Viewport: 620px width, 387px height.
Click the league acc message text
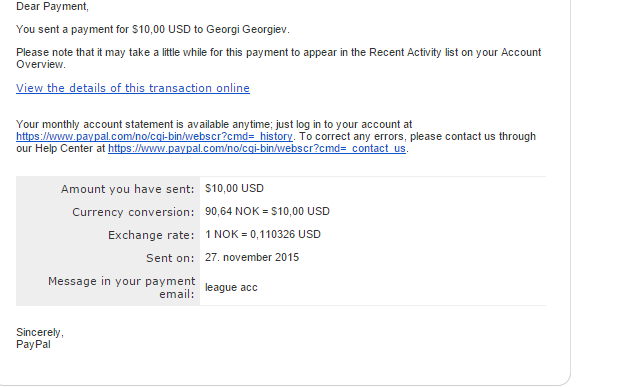click(x=231, y=287)
